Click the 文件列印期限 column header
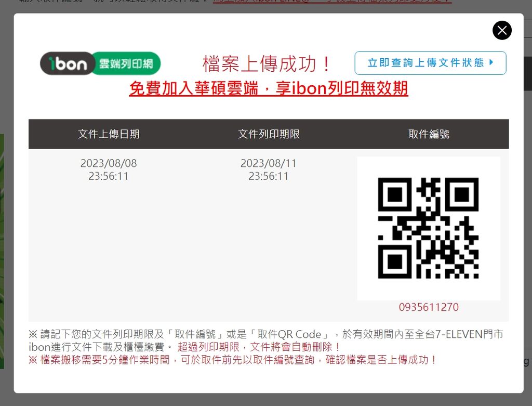The width and height of the screenshot is (532, 406). click(x=269, y=134)
